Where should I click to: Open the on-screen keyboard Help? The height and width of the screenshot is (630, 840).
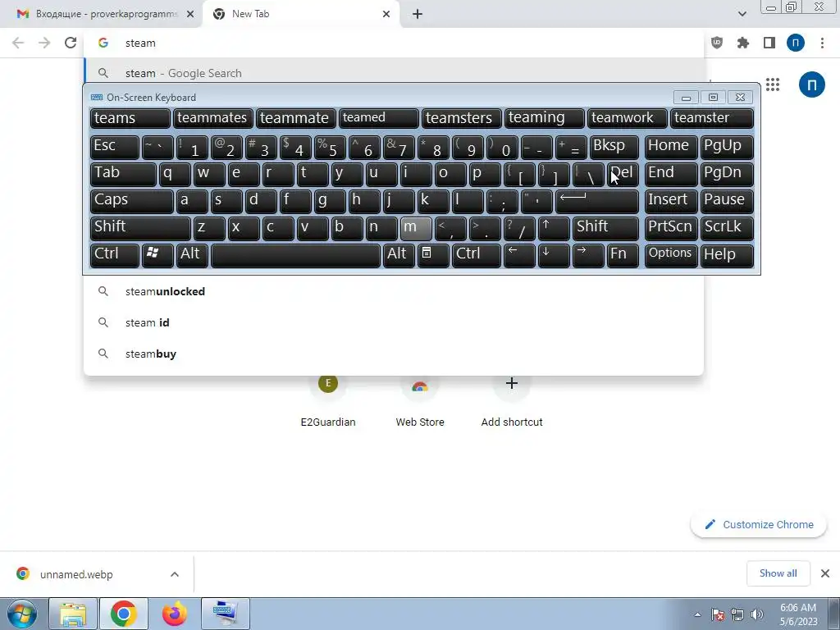[727, 255]
